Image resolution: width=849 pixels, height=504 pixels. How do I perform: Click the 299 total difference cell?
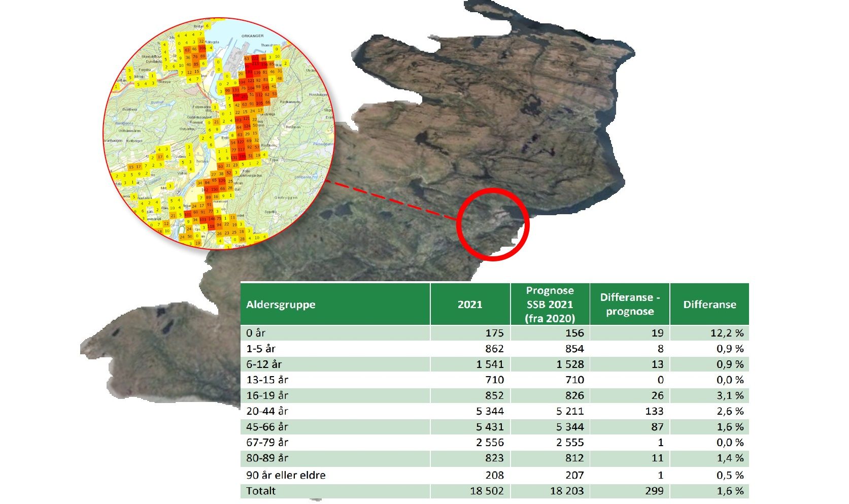(x=654, y=491)
